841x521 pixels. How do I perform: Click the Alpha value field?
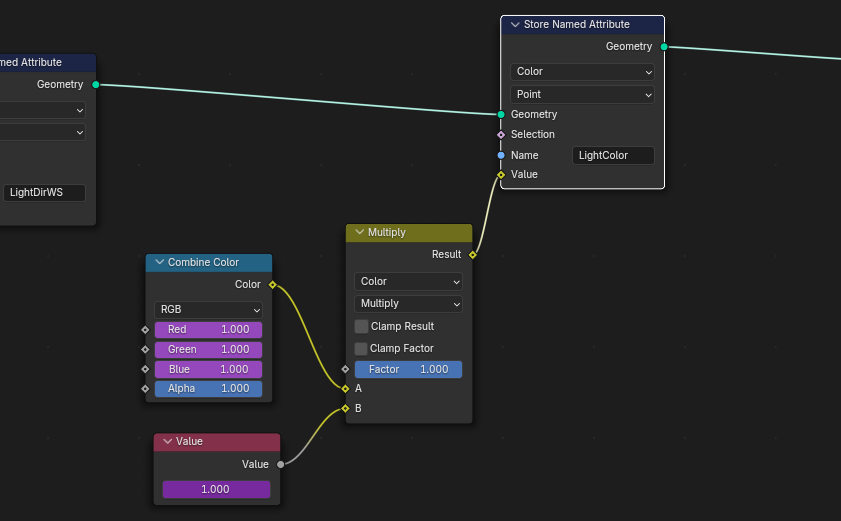coord(208,389)
